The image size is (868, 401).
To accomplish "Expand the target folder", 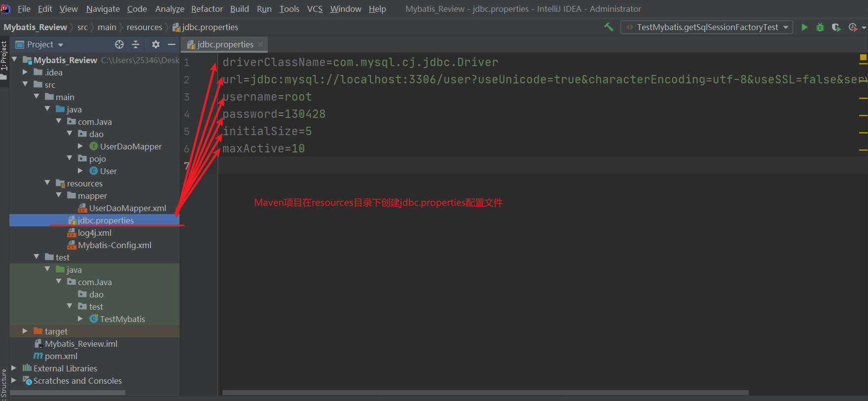I will point(25,331).
